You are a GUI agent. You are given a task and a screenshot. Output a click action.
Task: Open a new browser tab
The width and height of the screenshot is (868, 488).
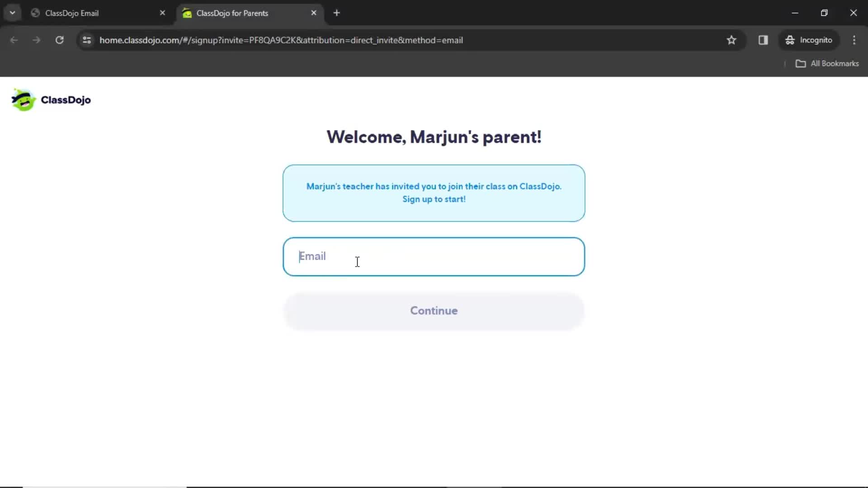click(x=336, y=13)
